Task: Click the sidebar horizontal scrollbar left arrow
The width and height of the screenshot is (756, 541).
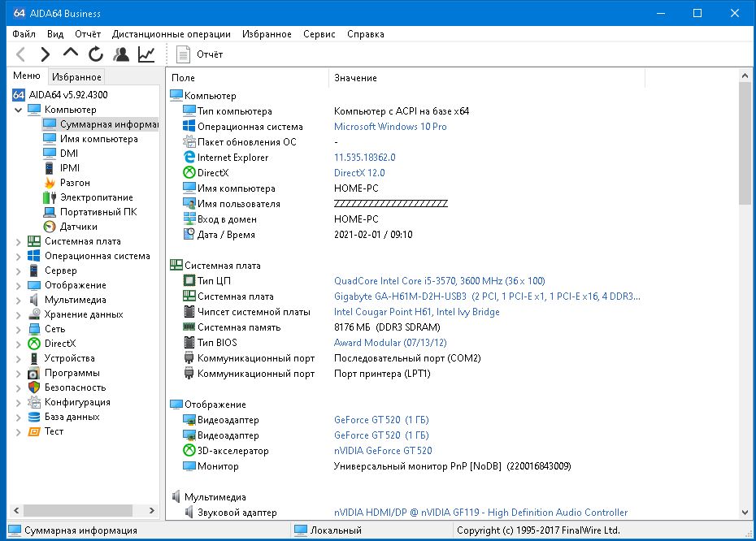Action: (16, 510)
